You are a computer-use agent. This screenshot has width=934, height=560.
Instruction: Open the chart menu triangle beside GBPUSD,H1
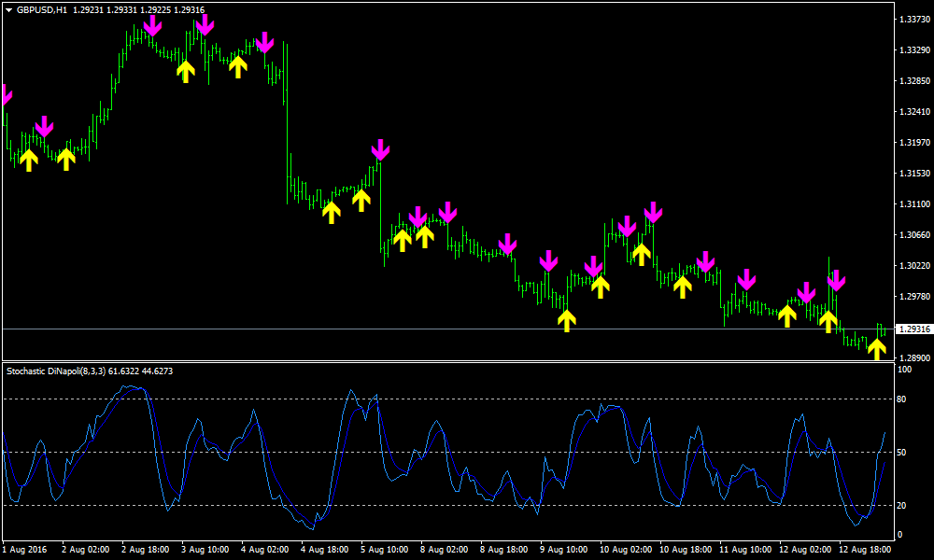[8, 9]
